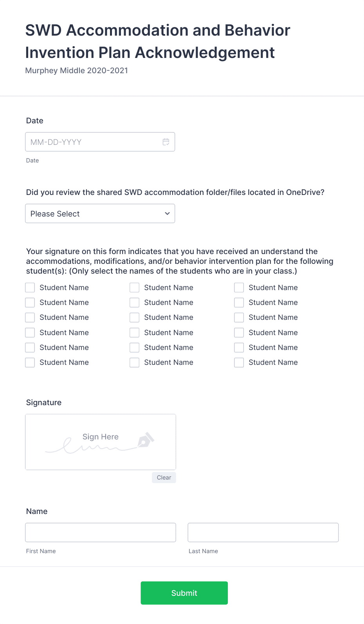
Task: Check the first Student Name in left column
Action: [x=30, y=288]
